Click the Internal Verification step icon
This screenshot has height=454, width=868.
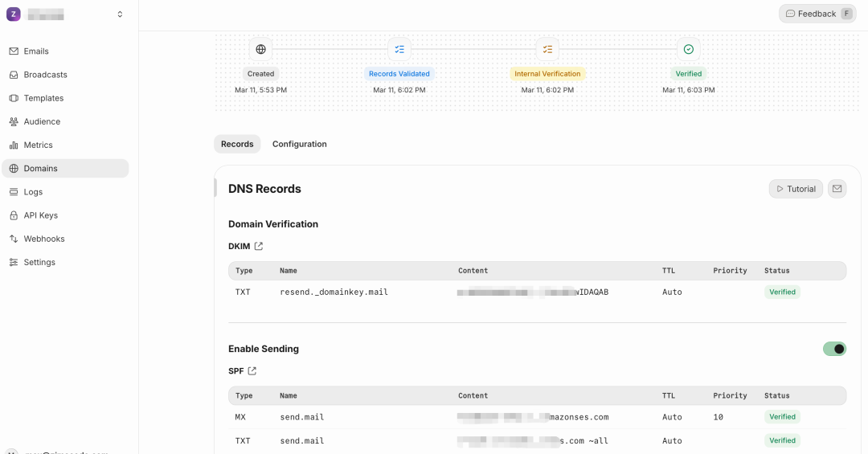(547, 49)
